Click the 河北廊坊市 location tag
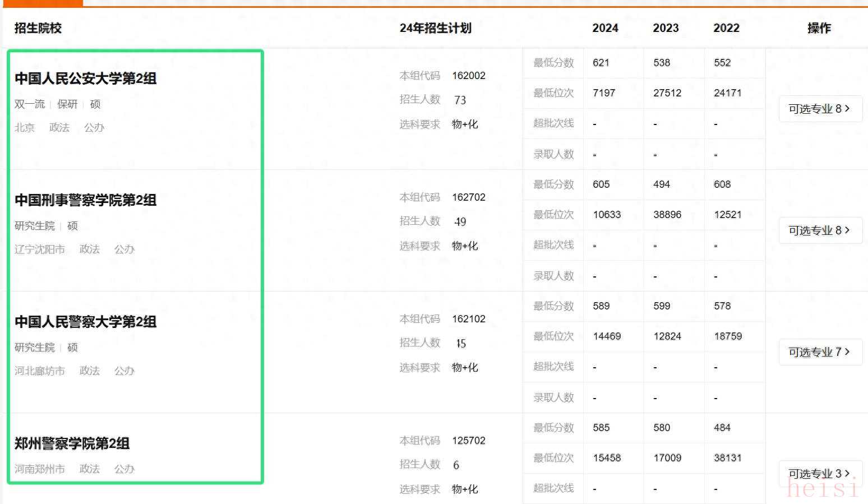 40,371
